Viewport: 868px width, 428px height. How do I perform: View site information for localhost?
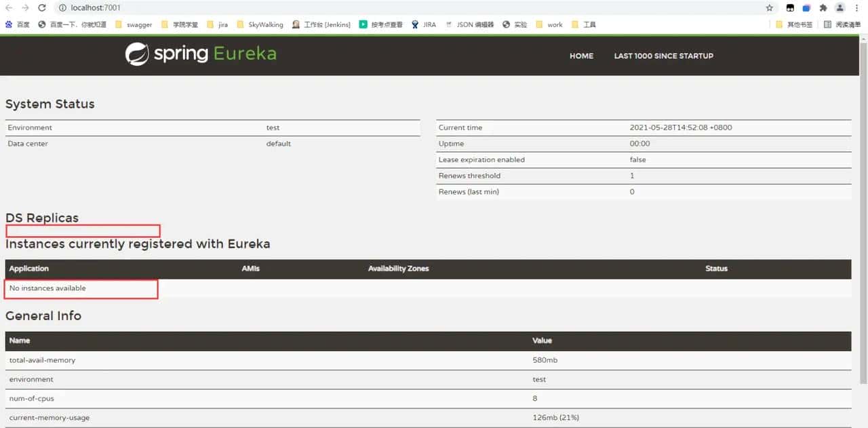click(x=62, y=8)
